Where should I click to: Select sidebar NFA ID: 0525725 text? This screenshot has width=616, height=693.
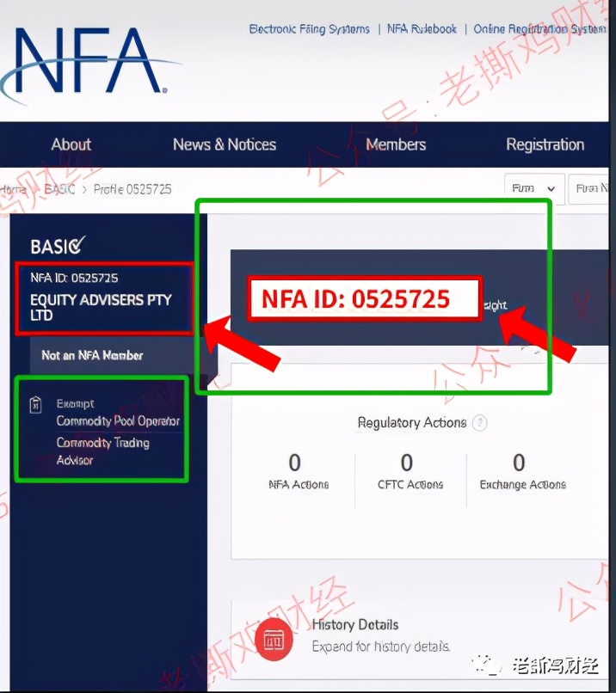click(74, 278)
